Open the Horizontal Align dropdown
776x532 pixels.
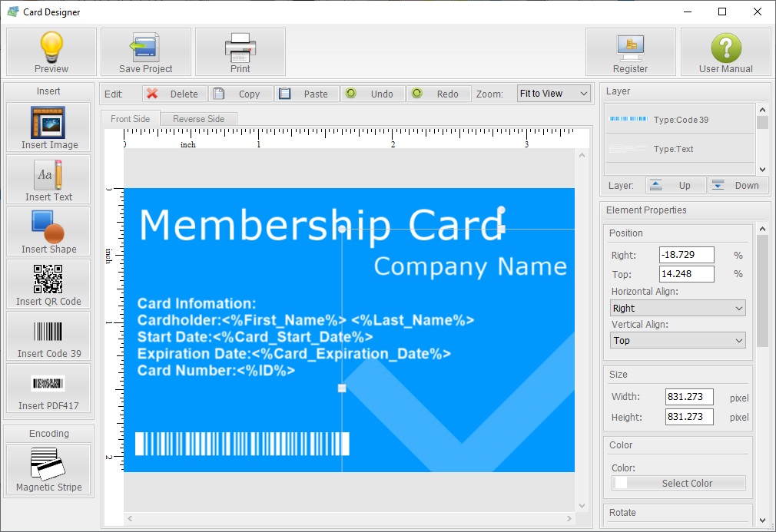(677, 307)
